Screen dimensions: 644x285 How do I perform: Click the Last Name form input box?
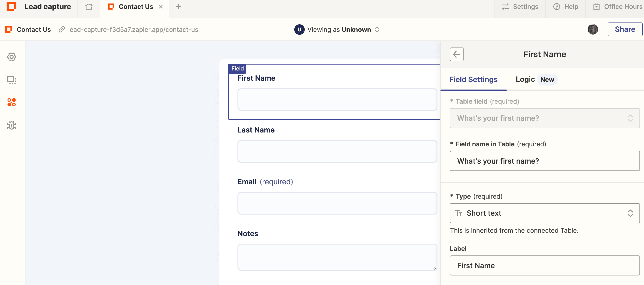click(337, 151)
